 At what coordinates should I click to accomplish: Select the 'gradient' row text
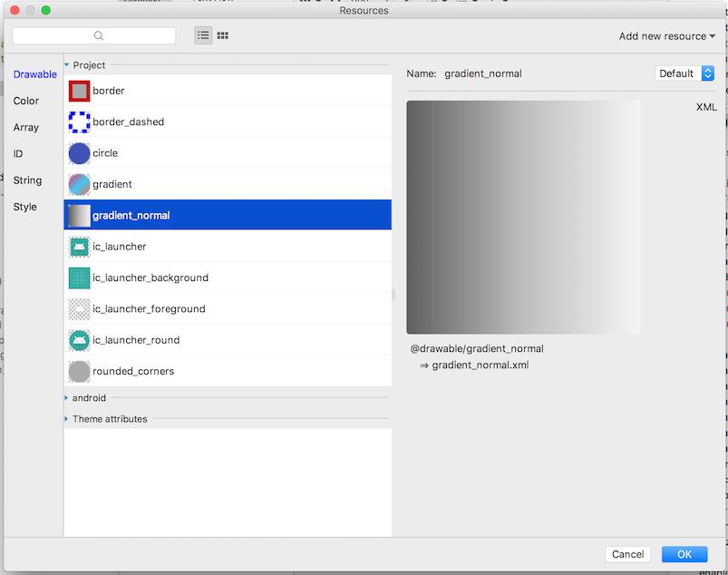click(112, 184)
